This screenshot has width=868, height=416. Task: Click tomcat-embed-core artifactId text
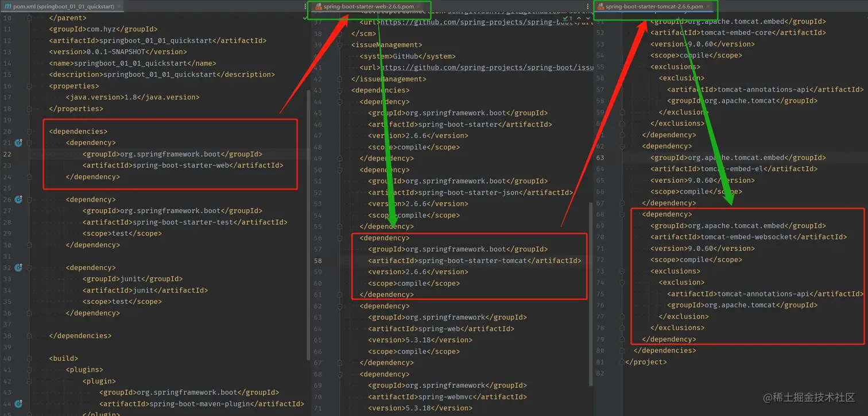click(x=737, y=33)
